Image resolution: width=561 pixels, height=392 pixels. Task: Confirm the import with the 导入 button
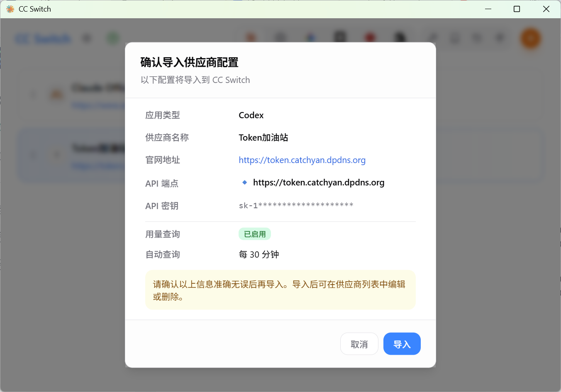pos(402,343)
